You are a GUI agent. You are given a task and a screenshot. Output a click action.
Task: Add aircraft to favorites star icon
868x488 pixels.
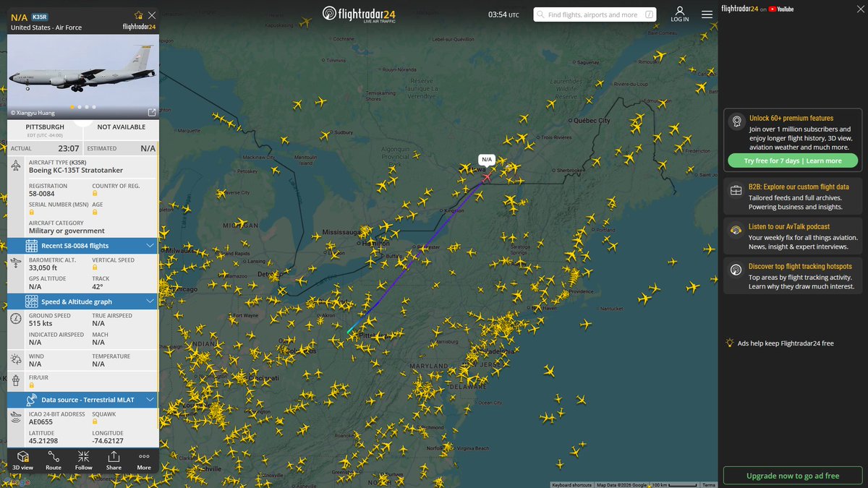tap(139, 15)
